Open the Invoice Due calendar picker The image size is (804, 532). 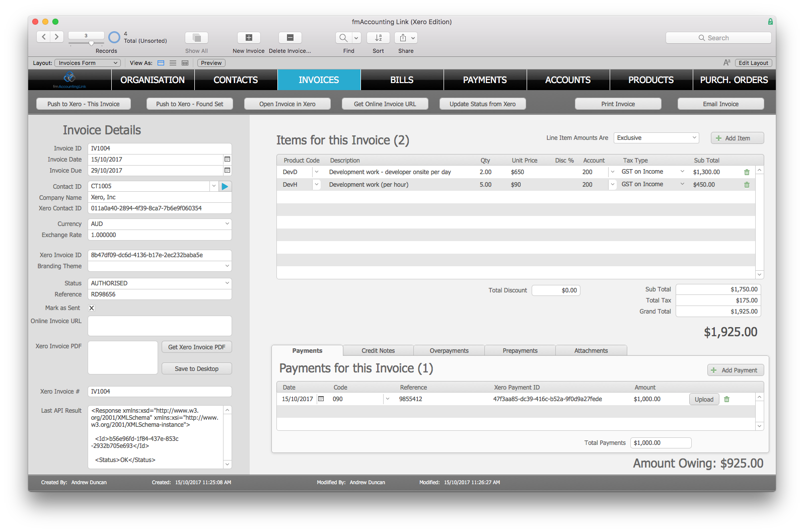point(227,170)
